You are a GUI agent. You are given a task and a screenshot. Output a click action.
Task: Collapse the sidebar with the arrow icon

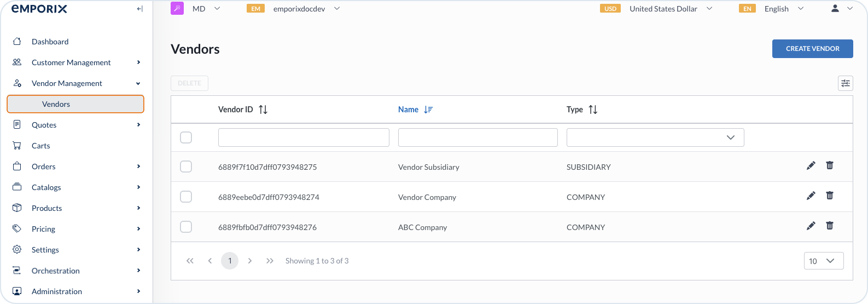pos(139,9)
